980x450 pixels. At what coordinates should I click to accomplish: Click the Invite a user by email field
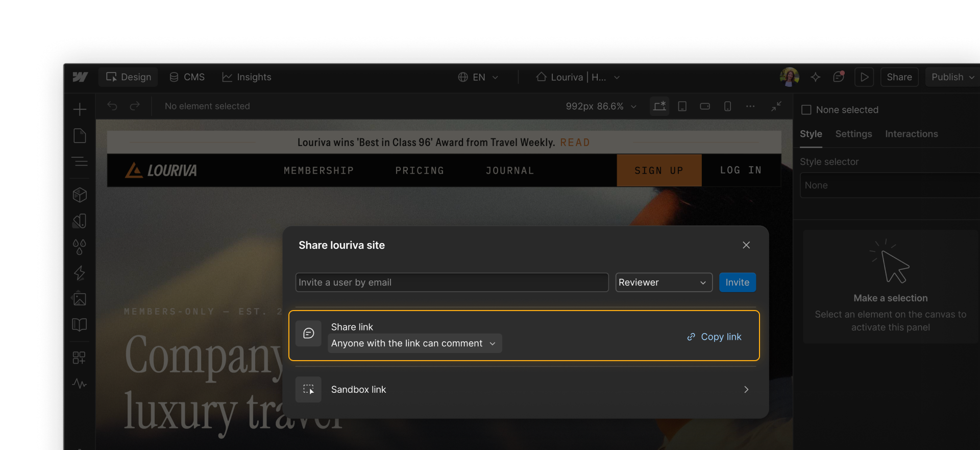click(452, 282)
